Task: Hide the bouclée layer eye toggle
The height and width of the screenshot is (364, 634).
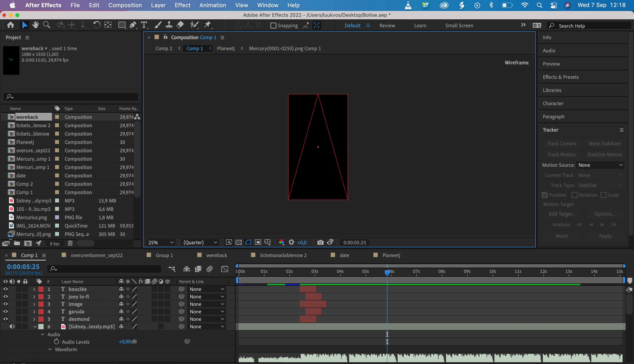Action: tap(6, 289)
